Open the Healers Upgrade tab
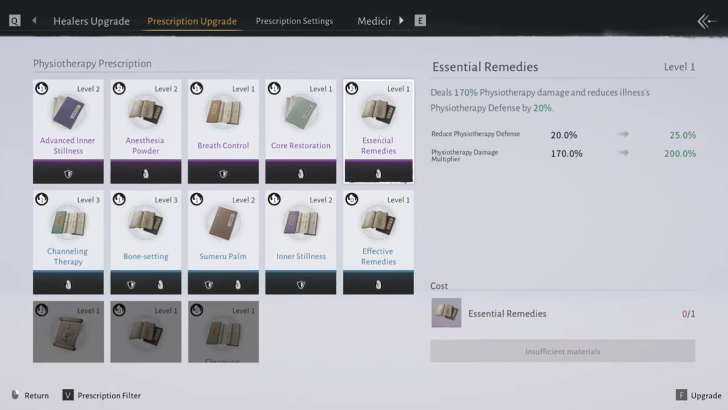728x410 pixels. coord(91,21)
